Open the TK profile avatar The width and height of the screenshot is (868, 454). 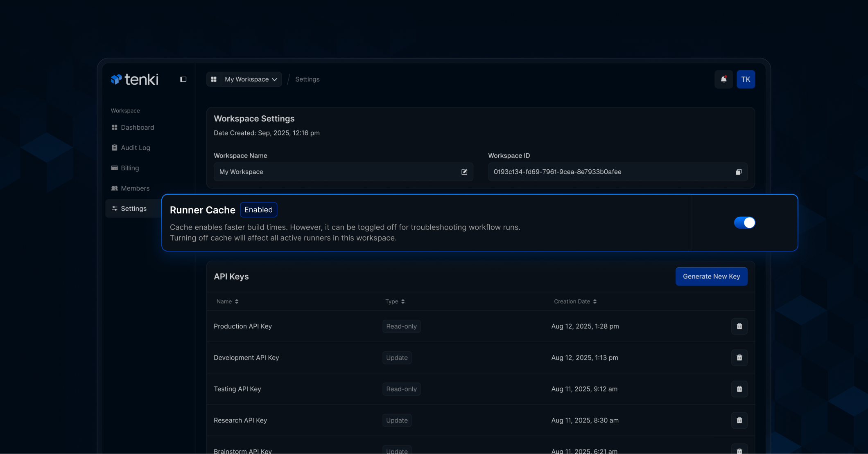click(x=746, y=79)
